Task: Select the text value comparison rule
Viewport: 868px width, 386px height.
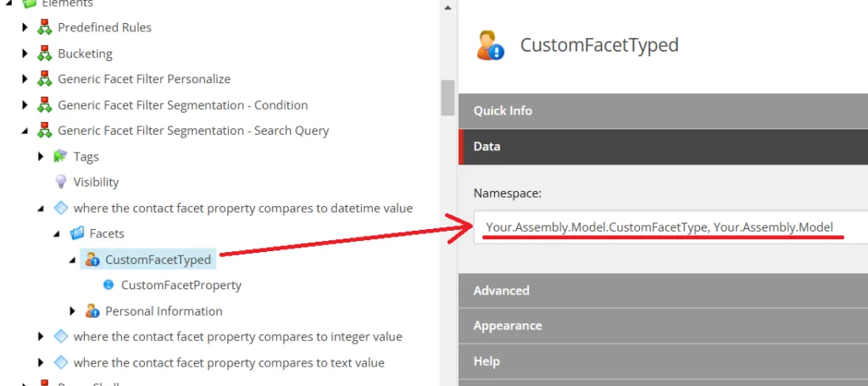Action: 229,362
